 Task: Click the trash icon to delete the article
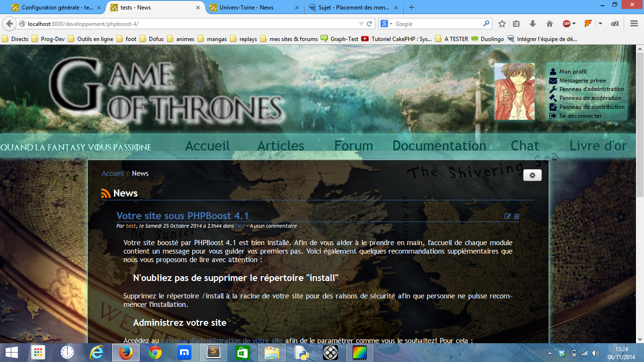click(x=517, y=216)
